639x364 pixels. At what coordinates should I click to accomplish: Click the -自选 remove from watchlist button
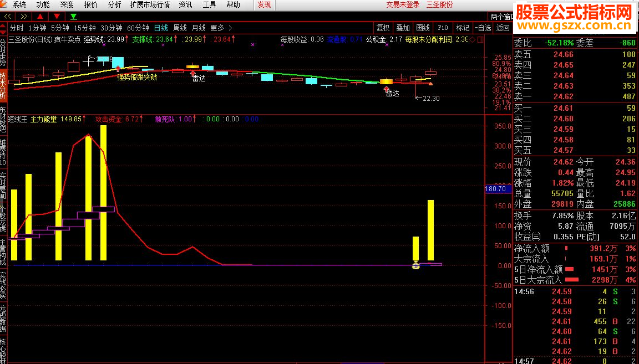[483, 28]
